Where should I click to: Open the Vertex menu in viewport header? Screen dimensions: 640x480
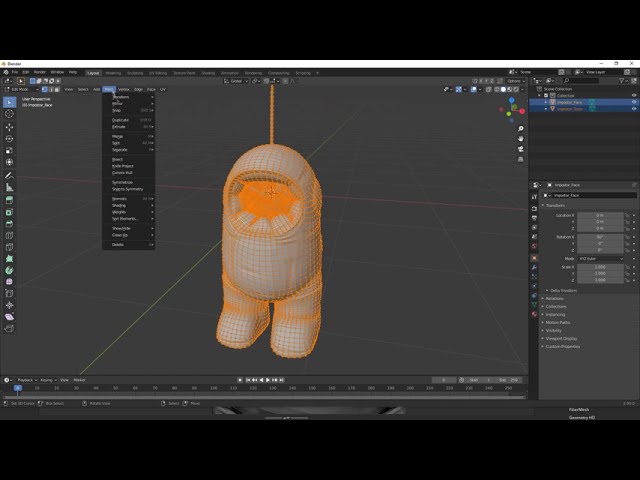[124, 89]
